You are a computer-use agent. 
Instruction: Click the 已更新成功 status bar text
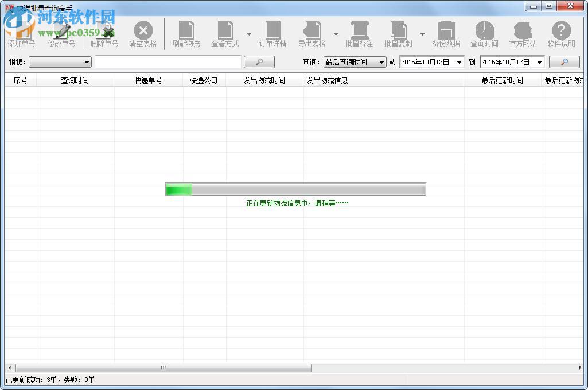pos(50,380)
